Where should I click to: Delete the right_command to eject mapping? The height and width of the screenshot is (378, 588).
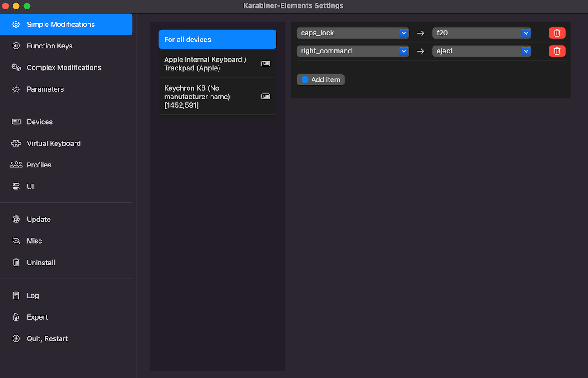click(x=557, y=51)
